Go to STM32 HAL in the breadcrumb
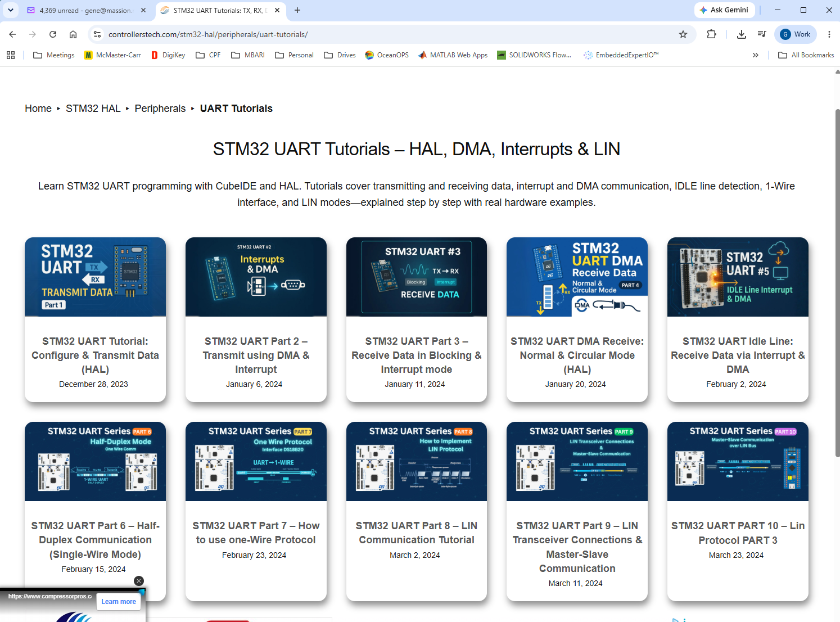 point(93,109)
